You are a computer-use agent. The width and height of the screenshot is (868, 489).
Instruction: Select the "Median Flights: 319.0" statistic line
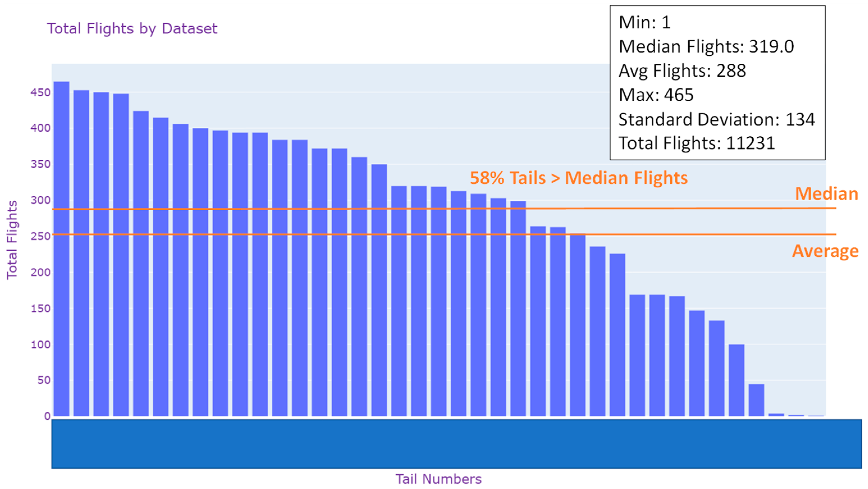click(x=706, y=47)
